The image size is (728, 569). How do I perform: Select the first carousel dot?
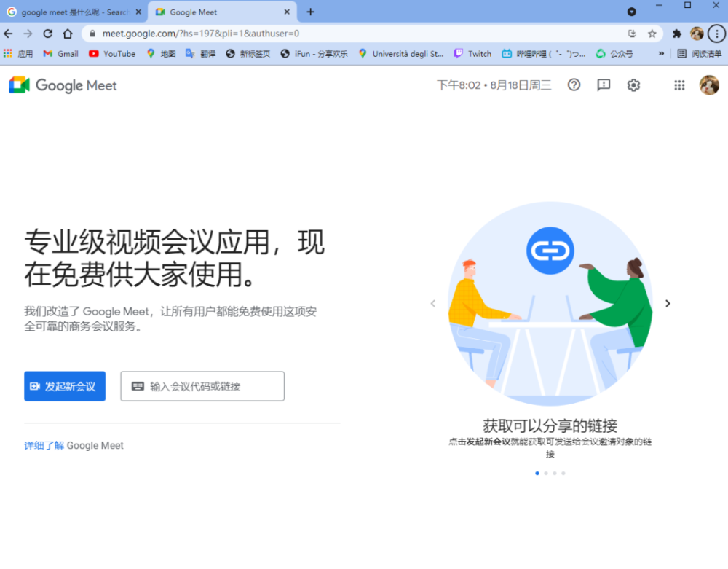pos(537,474)
